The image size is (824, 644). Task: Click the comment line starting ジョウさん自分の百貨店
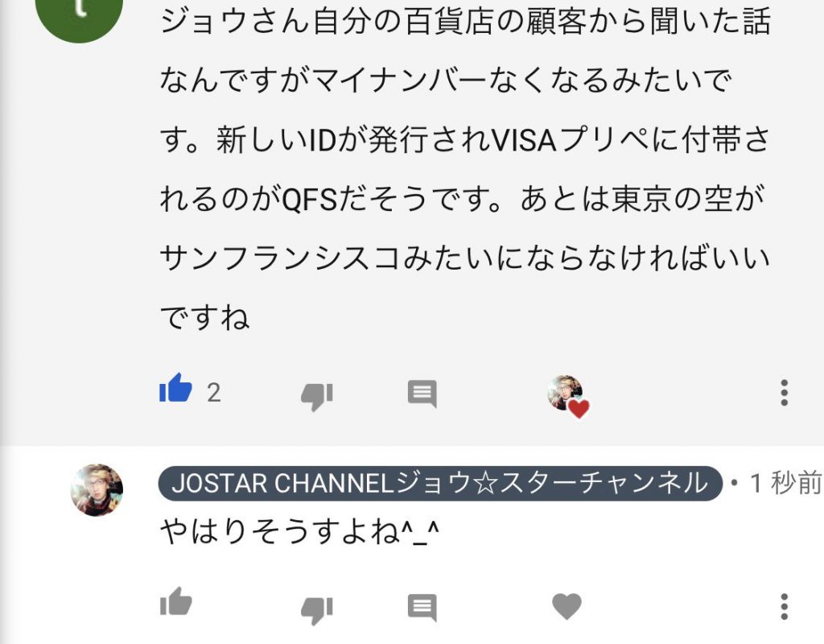pos(465,21)
